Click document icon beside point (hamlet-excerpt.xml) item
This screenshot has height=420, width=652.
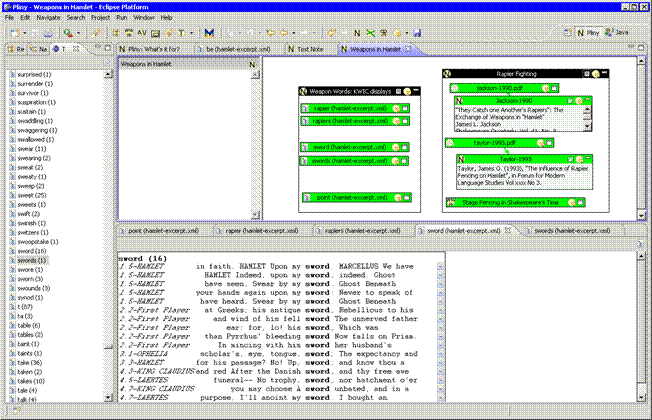(307, 198)
